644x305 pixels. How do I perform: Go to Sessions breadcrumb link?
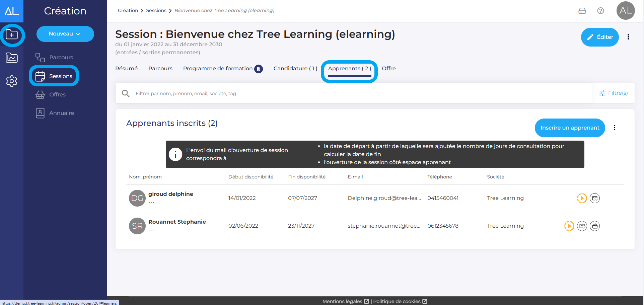coord(156,10)
